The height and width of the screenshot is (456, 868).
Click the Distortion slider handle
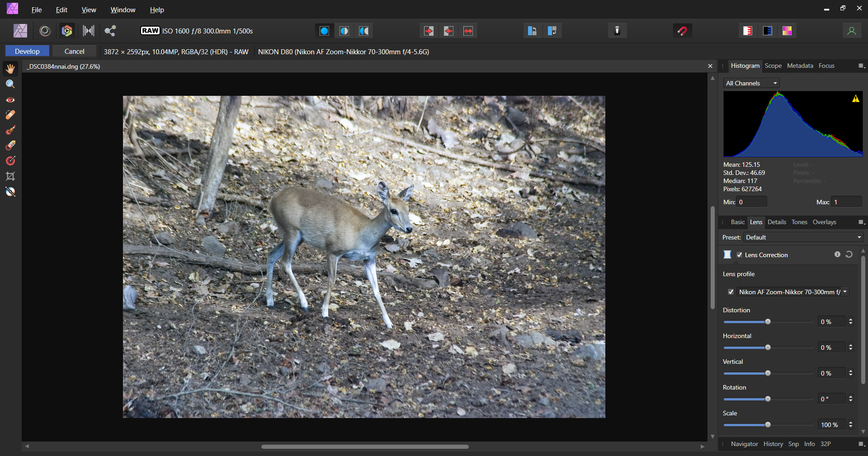[768, 322]
